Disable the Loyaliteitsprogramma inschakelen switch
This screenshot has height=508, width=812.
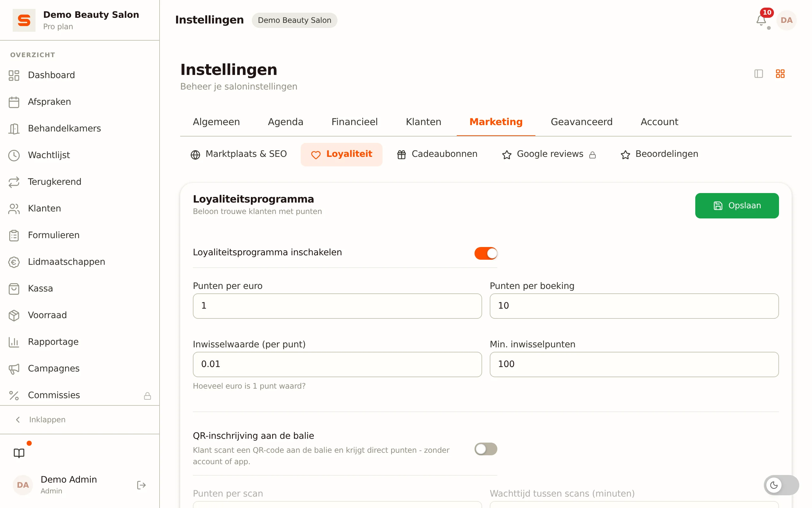486,253
